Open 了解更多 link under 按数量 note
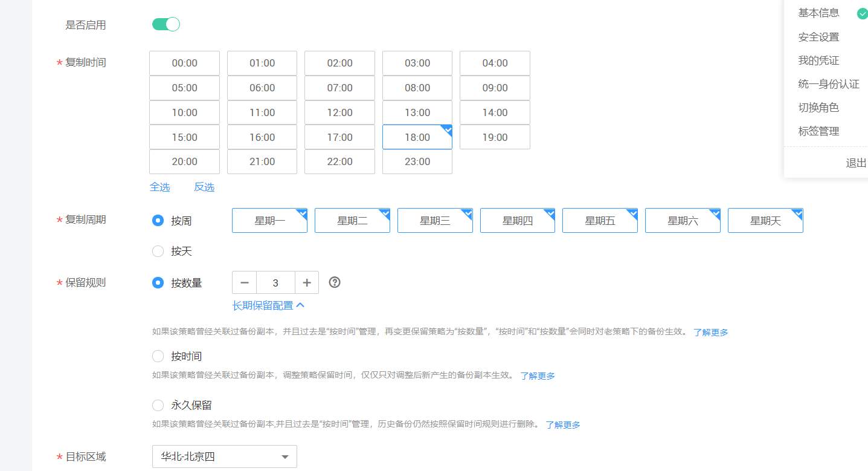 (x=711, y=332)
